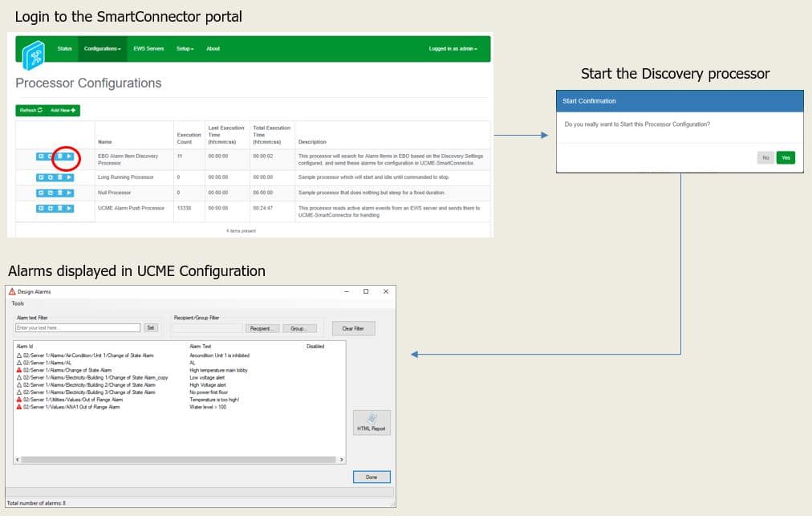Image resolution: width=812 pixels, height=516 pixels.
Task: Click the alarm icon for 'No power first floor'
Action: (19, 392)
